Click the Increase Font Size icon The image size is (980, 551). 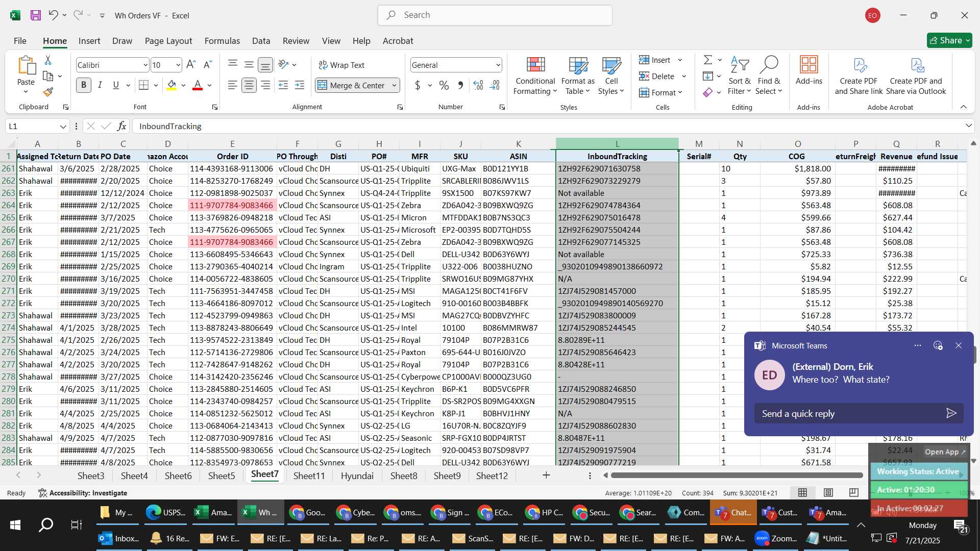[x=191, y=65]
